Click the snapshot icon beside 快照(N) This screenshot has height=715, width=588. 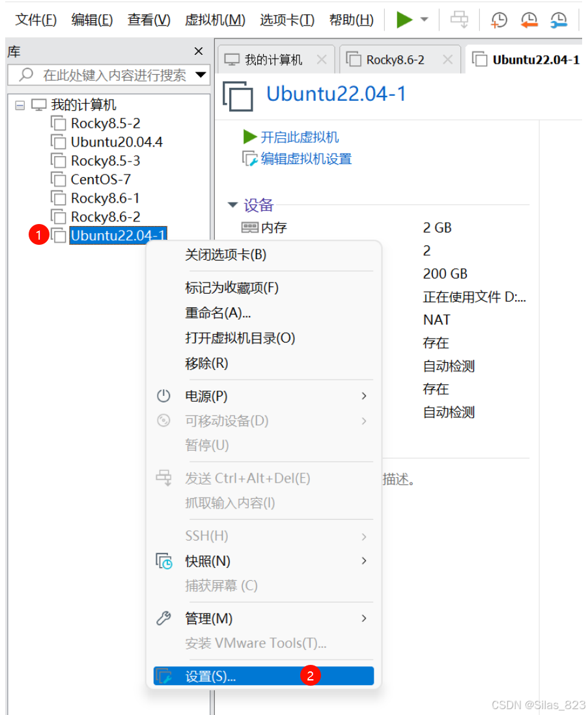164,561
